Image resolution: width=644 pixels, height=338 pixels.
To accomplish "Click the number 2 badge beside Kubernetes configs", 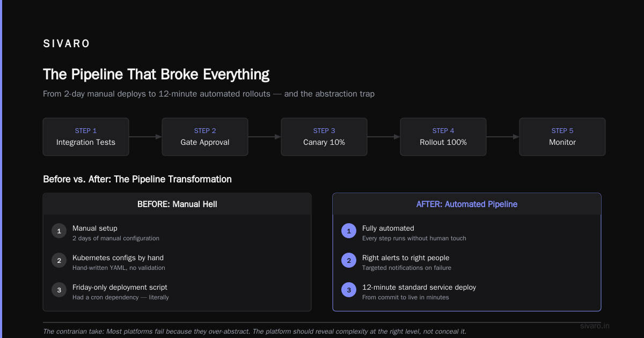I will tap(59, 261).
